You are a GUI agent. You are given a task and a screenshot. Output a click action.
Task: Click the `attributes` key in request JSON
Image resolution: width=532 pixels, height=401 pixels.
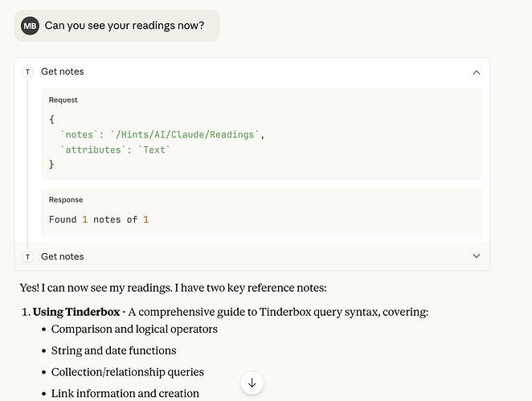point(89,149)
